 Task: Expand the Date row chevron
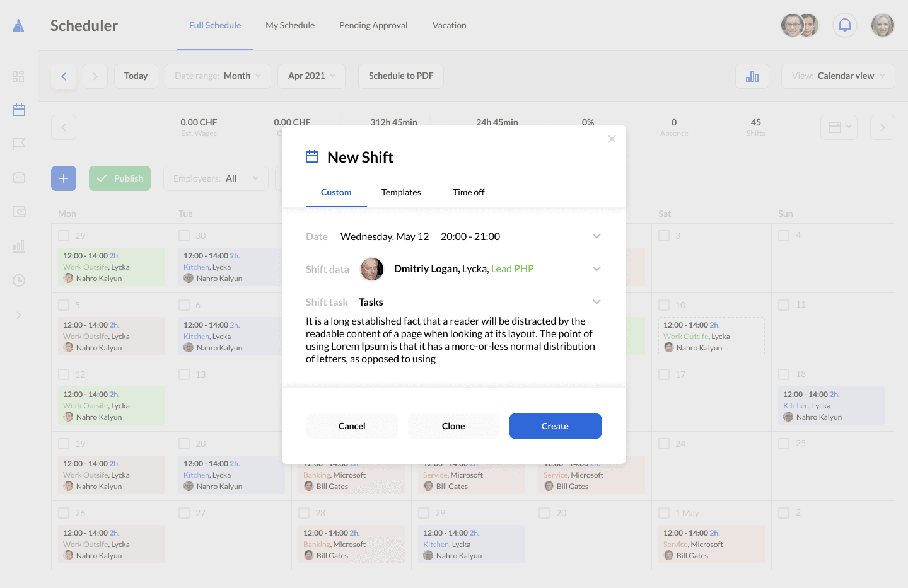pos(597,236)
